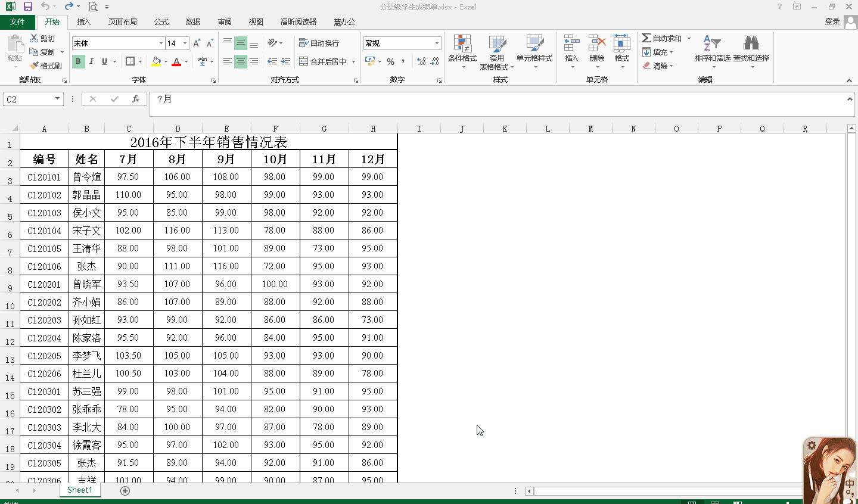Image resolution: width=858 pixels, height=504 pixels.
Task: Increase decimal places
Action: (421, 61)
